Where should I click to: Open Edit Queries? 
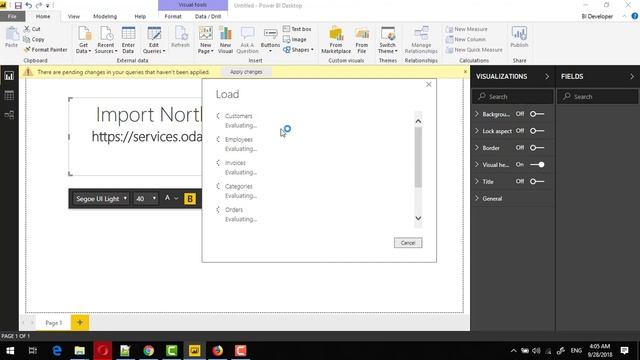[x=154, y=40]
